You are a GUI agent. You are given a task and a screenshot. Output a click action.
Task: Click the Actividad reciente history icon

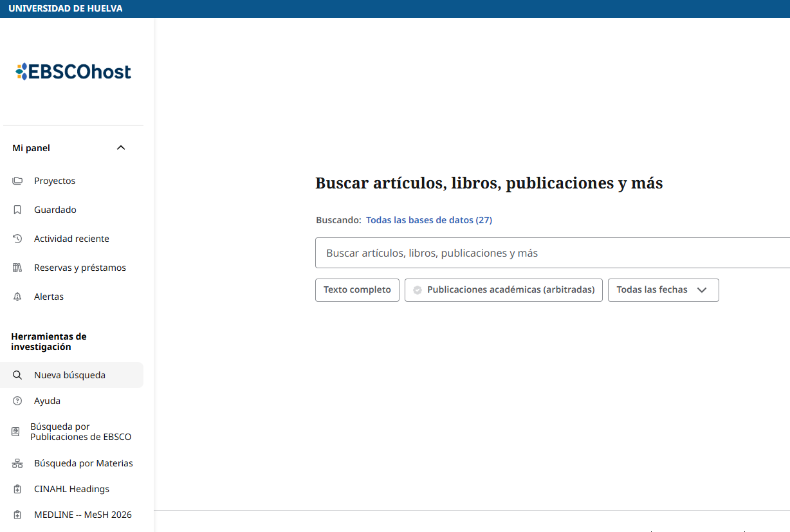click(17, 239)
